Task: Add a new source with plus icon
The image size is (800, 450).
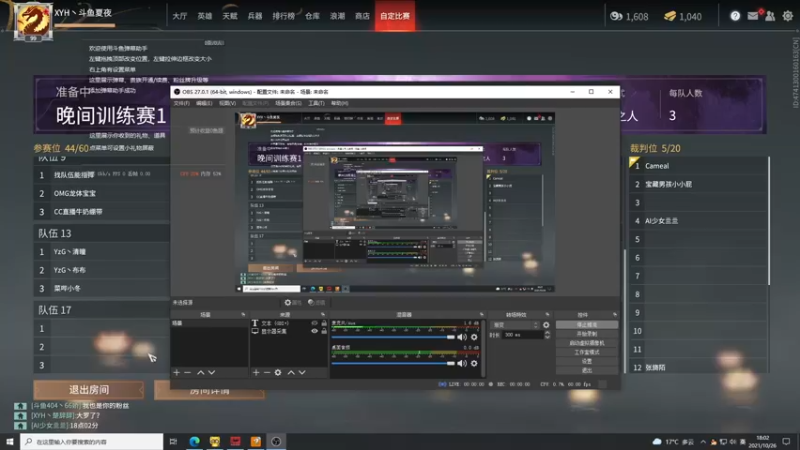Action: point(256,372)
